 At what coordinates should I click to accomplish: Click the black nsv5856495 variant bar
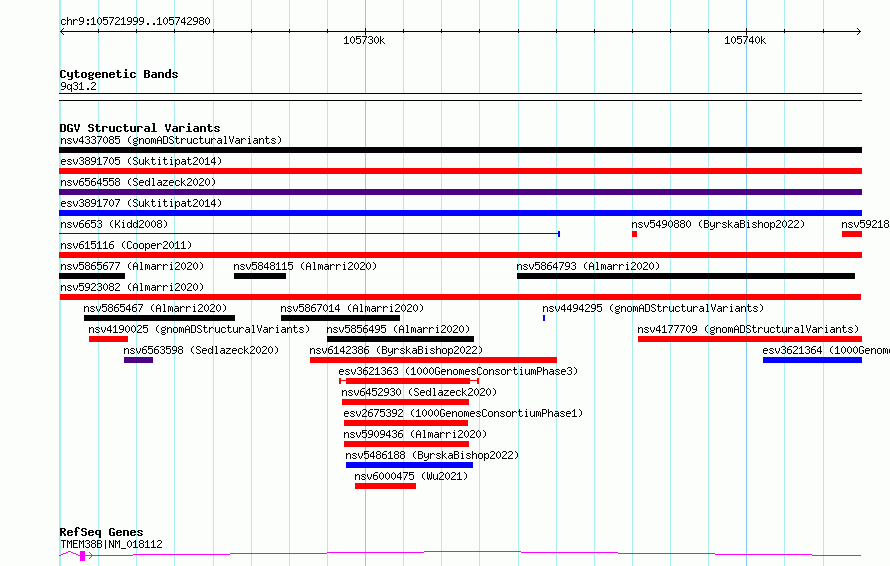coord(400,339)
